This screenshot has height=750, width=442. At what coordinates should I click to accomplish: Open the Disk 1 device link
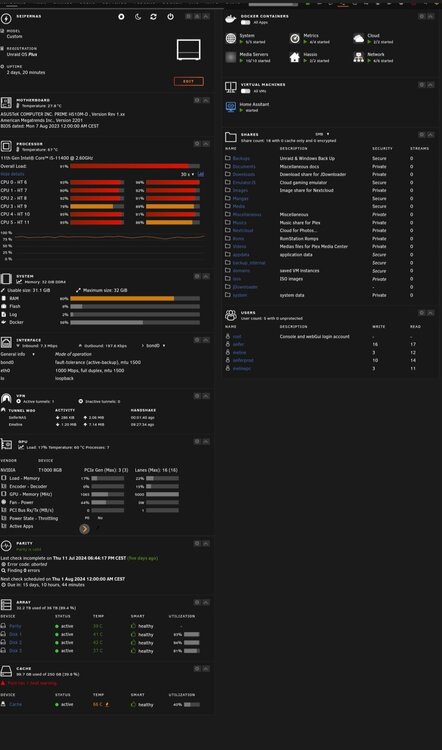coord(15,634)
